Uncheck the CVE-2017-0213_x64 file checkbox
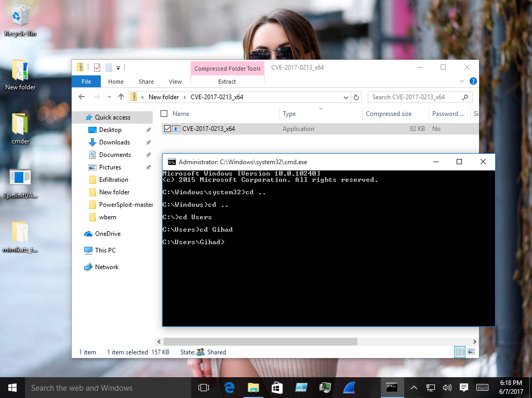Viewport: 532px width, 398px height. pyautogui.click(x=167, y=128)
